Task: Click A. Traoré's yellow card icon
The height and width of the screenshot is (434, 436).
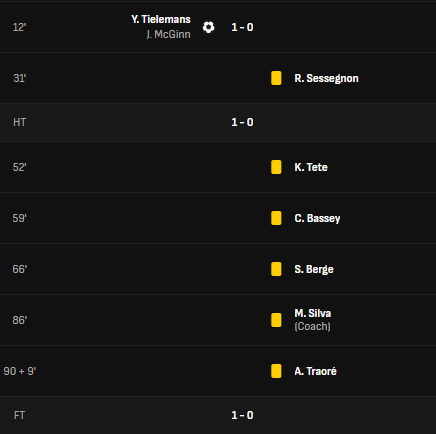Action: [276, 371]
